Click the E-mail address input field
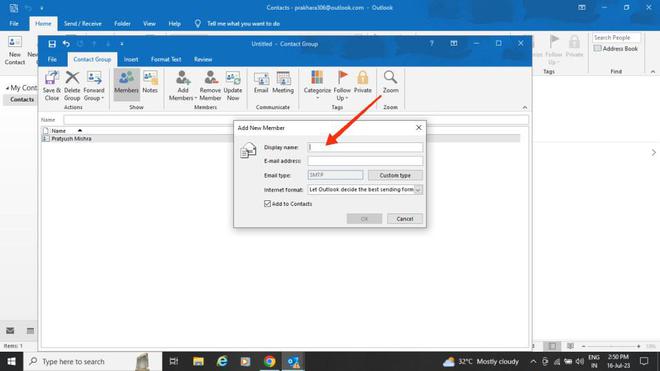 365,161
